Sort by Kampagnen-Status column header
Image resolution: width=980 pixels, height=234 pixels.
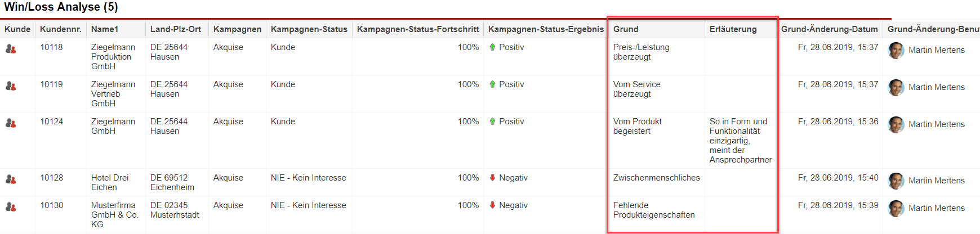309,29
